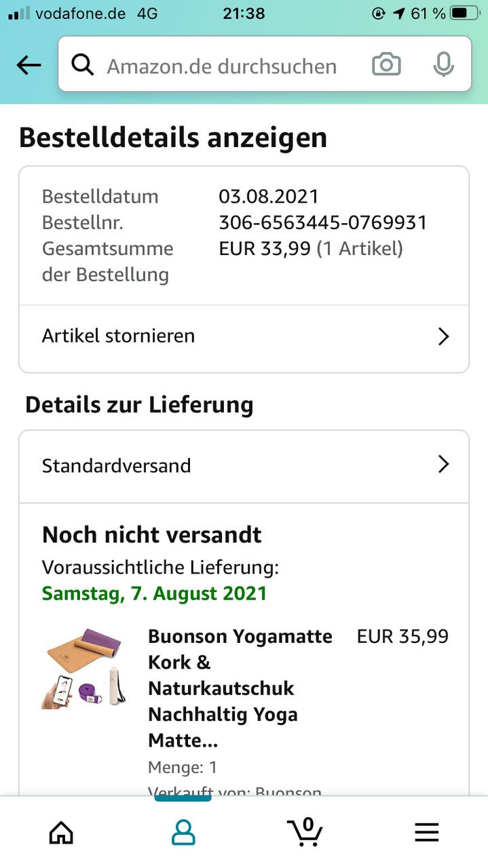Open Artikel stornieren row

coord(119,336)
